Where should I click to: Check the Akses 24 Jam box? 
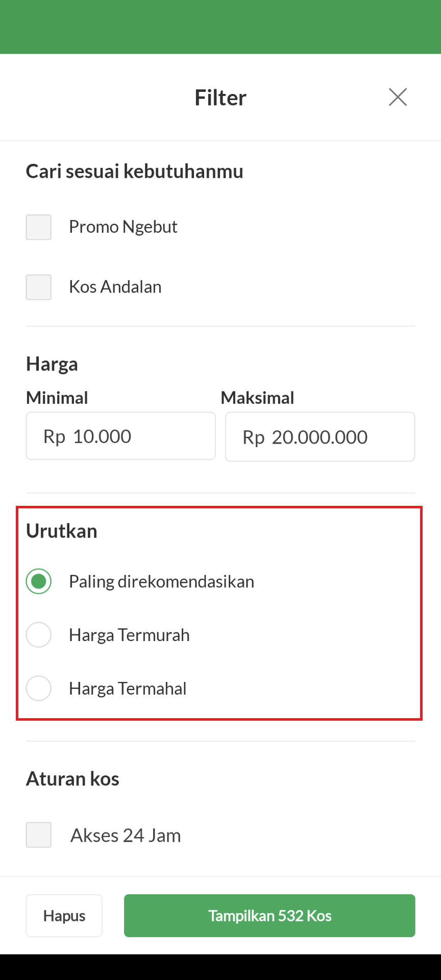[x=39, y=835]
